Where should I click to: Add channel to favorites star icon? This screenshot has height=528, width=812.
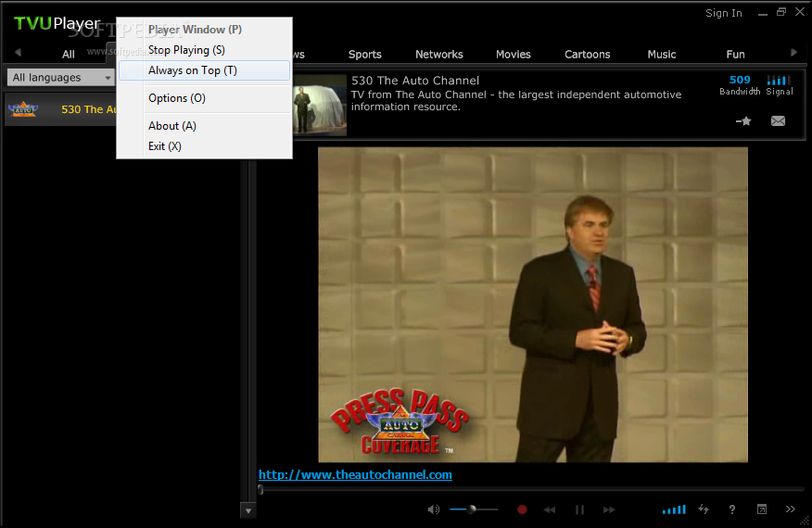point(743,121)
